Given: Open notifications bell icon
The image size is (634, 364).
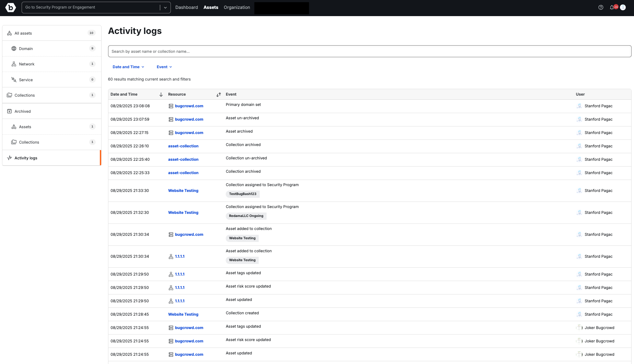Looking at the screenshot, I should pos(612,7).
